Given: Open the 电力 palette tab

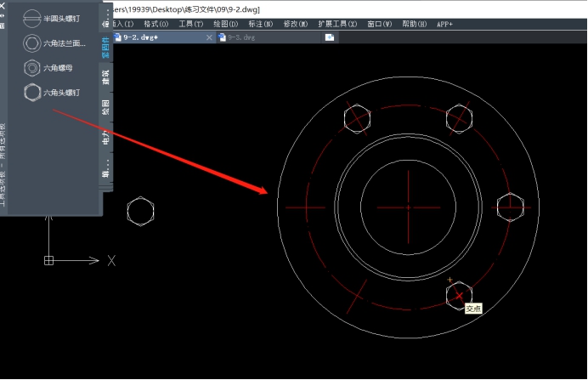Looking at the screenshot, I should click(x=106, y=136).
